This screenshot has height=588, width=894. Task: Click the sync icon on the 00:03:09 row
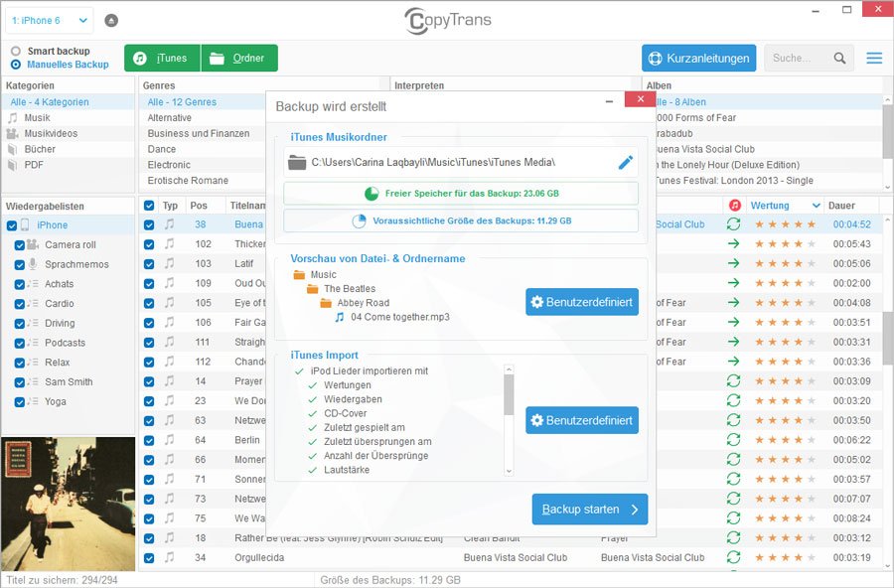(x=734, y=381)
